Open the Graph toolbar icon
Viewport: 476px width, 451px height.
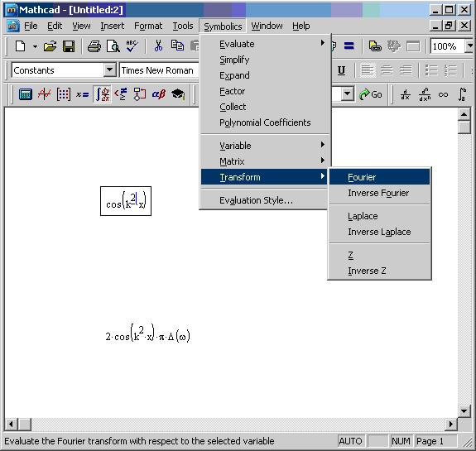(45, 94)
